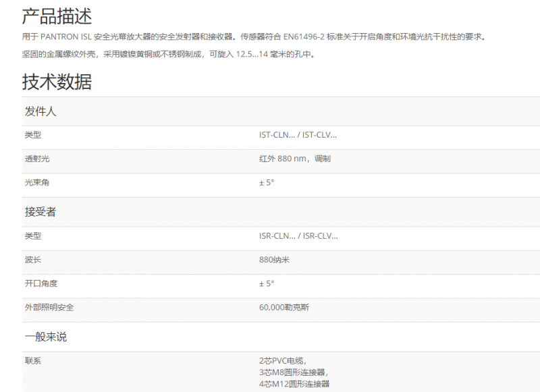This screenshot has width=540, height=392.
Task: Click the 波长 row label
Action: (x=33, y=260)
